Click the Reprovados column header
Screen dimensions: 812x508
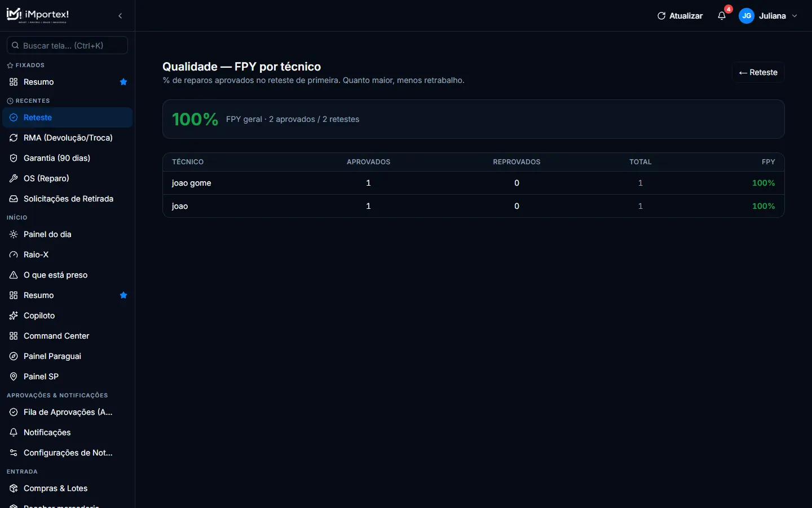[x=517, y=162]
